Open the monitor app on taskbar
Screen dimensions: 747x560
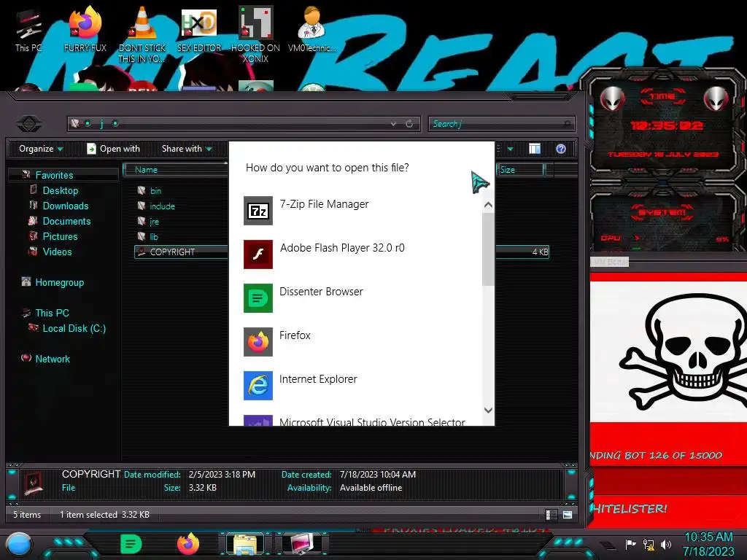tap(302, 544)
